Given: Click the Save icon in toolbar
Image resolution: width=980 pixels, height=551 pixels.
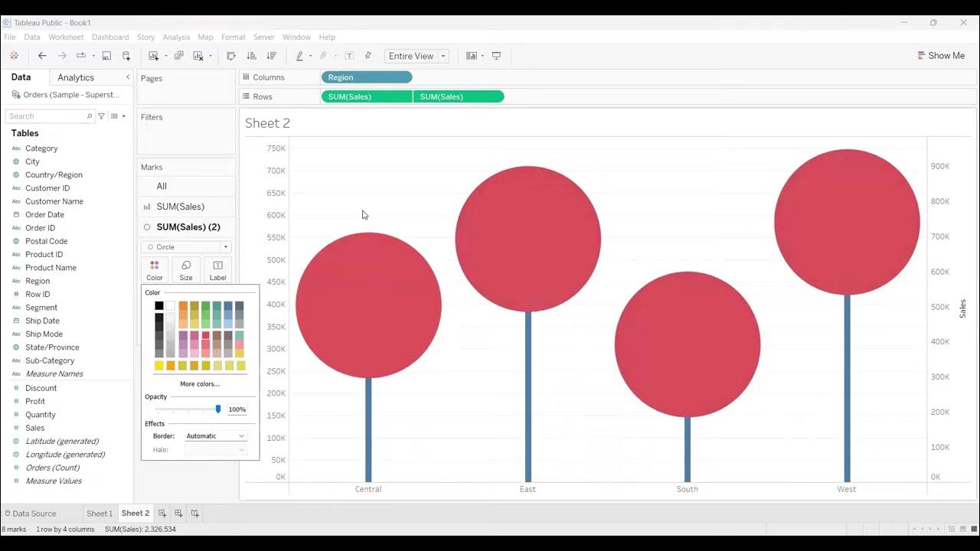Looking at the screenshot, I should (106, 56).
